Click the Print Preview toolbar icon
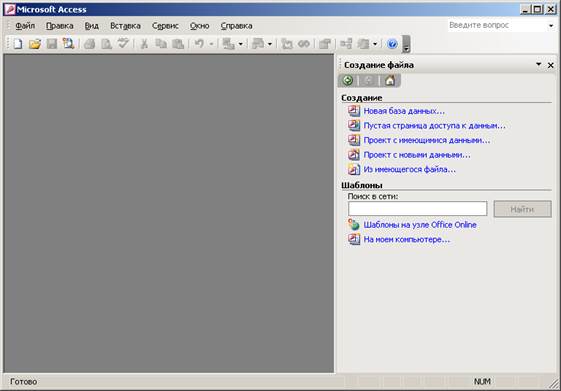Screen dimensions: 561x391 point(106,44)
